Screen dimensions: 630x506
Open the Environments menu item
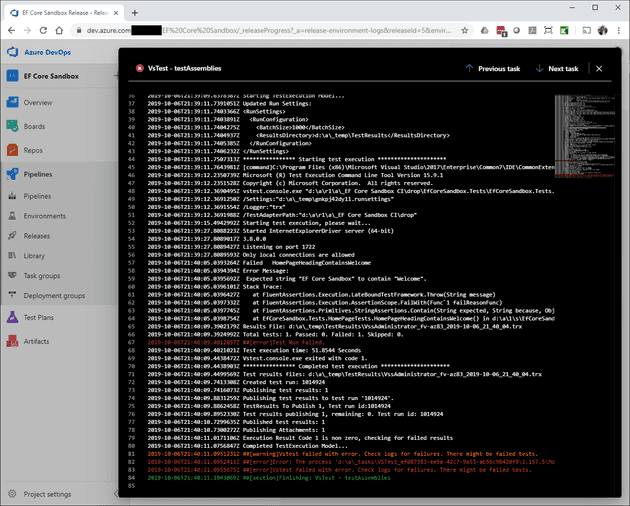[45, 216]
